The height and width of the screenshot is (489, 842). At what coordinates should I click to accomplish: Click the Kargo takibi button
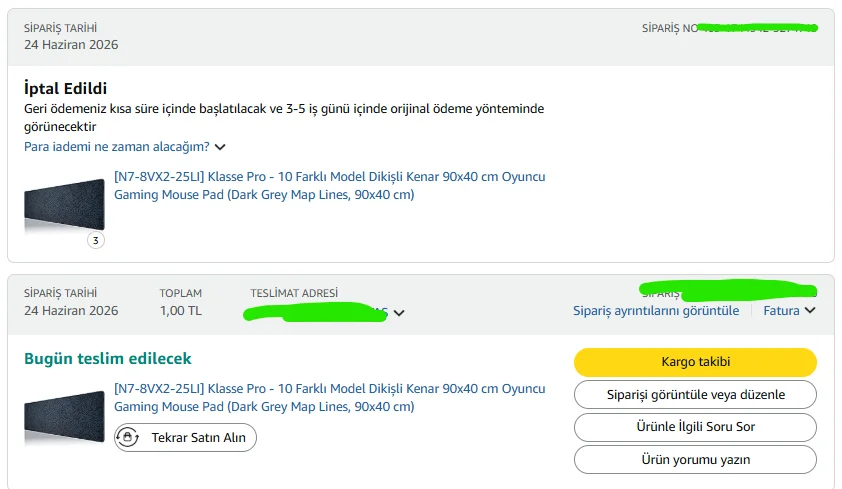(x=695, y=362)
